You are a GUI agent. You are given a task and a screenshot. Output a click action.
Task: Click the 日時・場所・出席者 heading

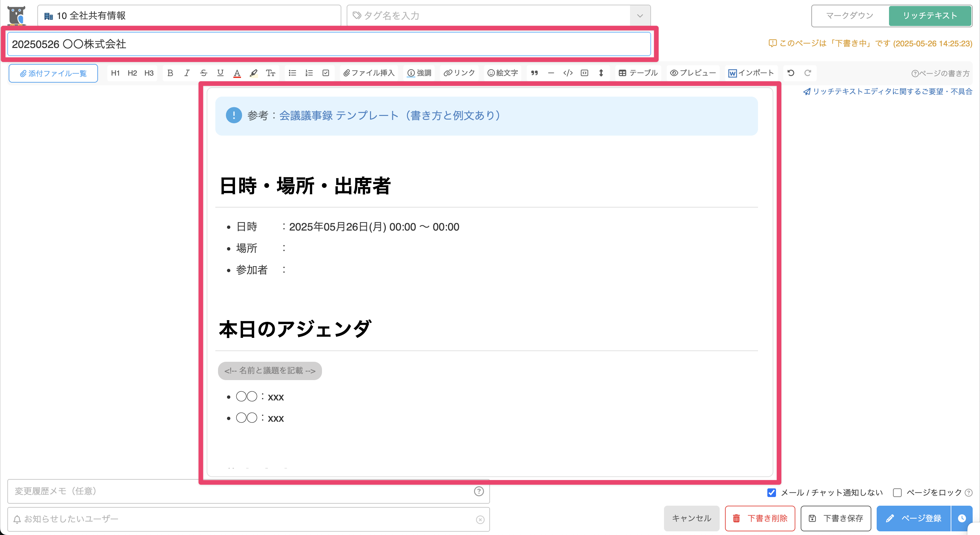[x=305, y=186]
